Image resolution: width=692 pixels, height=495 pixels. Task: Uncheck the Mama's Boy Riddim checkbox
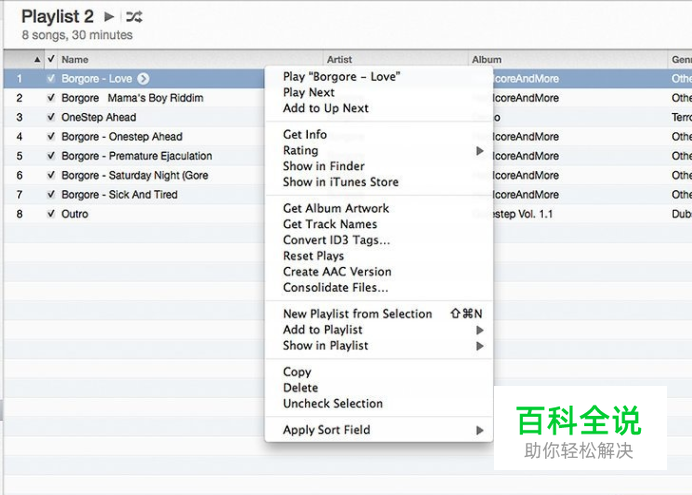(51, 98)
